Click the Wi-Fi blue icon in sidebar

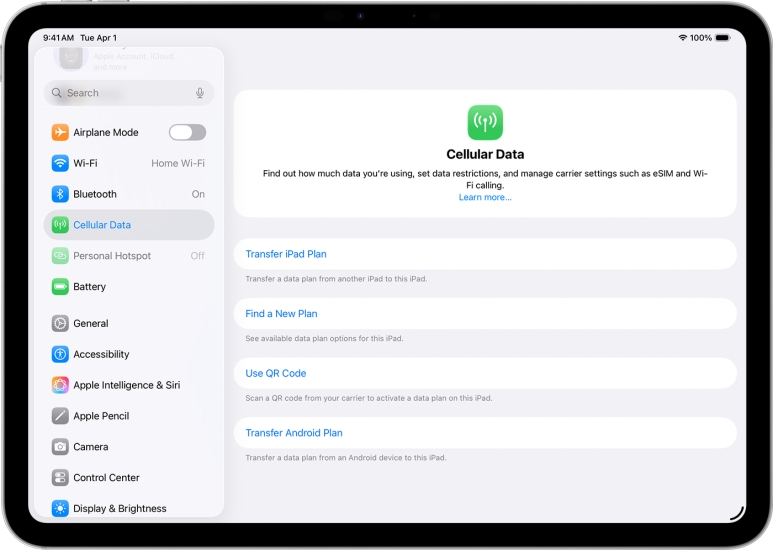pyautogui.click(x=60, y=163)
